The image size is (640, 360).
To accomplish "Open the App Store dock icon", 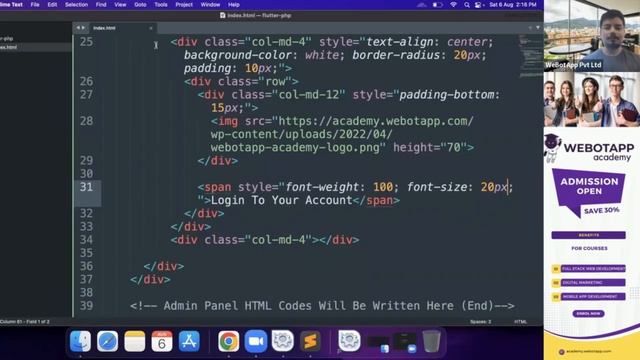I will pos(189,341).
